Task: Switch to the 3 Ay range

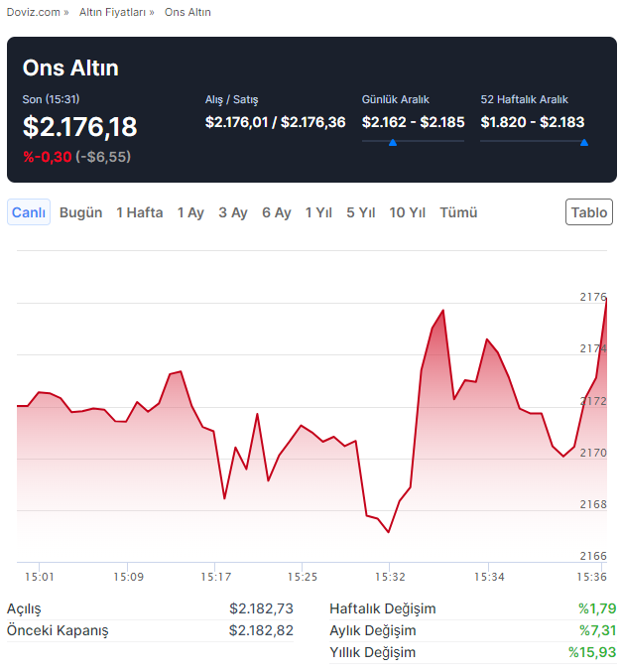Action: pos(233,212)
